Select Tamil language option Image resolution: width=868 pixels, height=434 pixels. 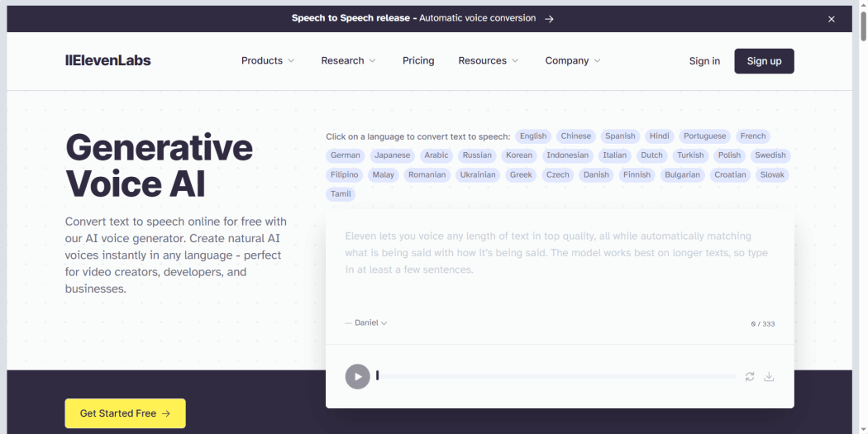pos(341,194)
